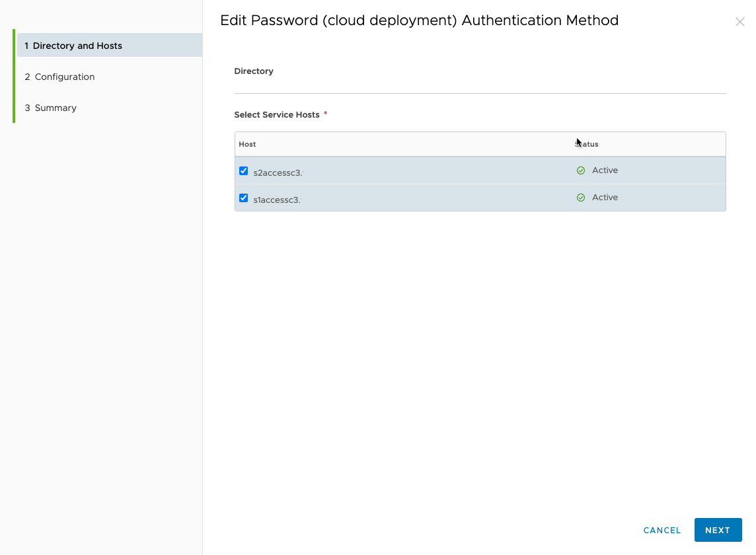Click the red required asterisk beside Select Service Hosts
This screenshot has width=756, height=555.
(325, 114)
